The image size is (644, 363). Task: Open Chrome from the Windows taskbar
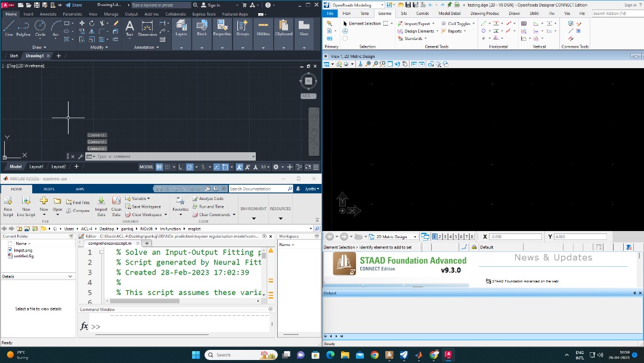click(374, 355)
